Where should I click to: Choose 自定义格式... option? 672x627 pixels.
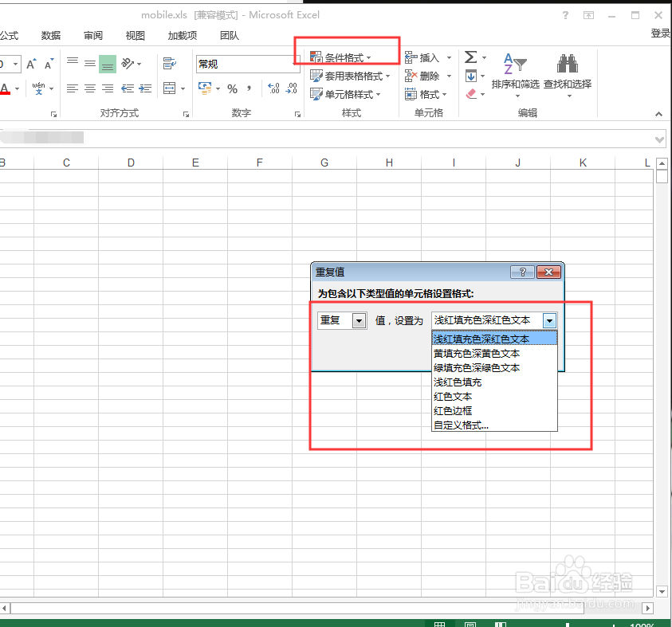click(494, 425)
